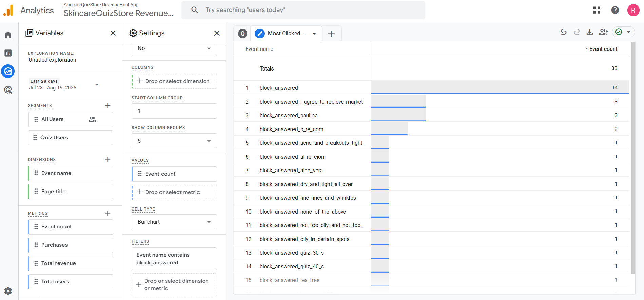Click Drop or select dimension under Columns
This screenshot has width=644, height=300.
coord(174,81)
